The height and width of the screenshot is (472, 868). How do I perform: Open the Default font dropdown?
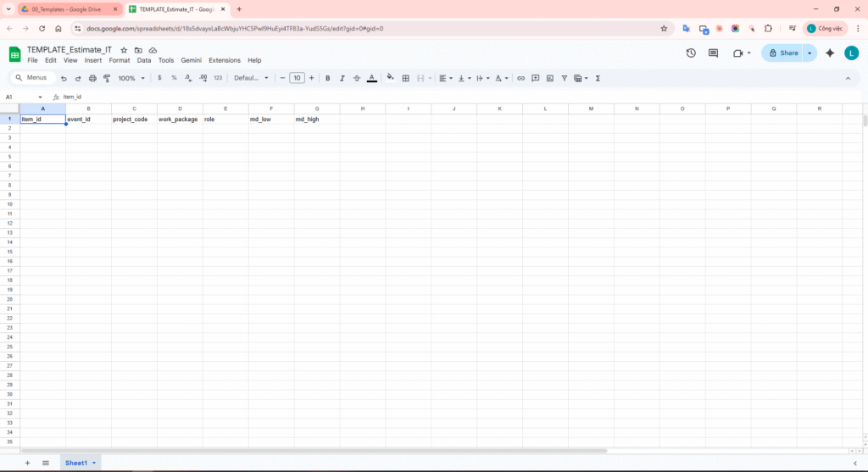tap(251, 78)
